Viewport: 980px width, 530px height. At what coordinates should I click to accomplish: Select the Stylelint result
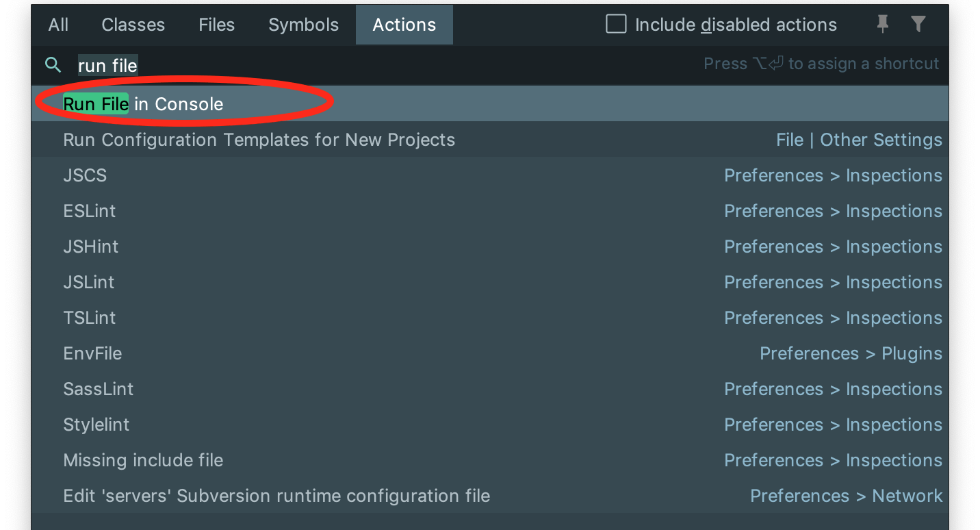pos(490,425)
